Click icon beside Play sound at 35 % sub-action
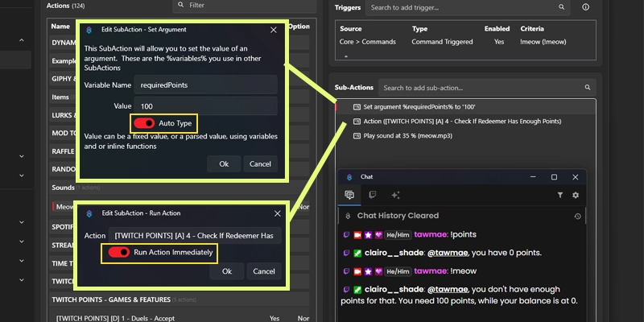 [357, 135]
